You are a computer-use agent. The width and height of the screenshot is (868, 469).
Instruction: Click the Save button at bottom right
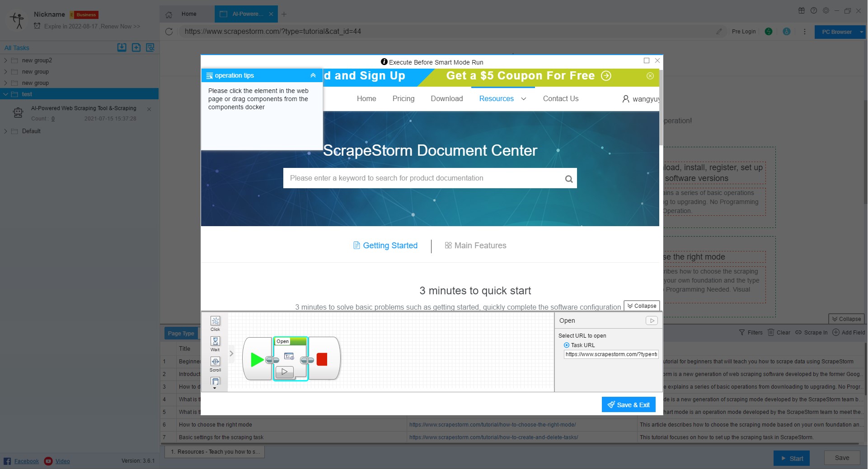(x=841, y=458)
